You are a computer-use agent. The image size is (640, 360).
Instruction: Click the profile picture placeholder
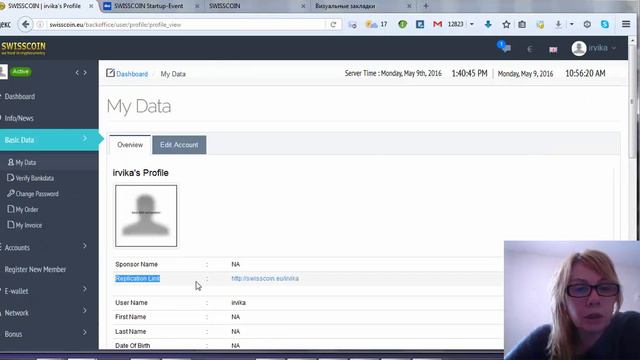(x=146, y=216)
